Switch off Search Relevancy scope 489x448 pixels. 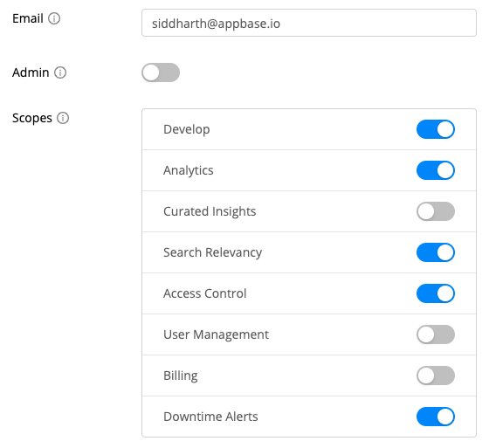click(436, 252)
